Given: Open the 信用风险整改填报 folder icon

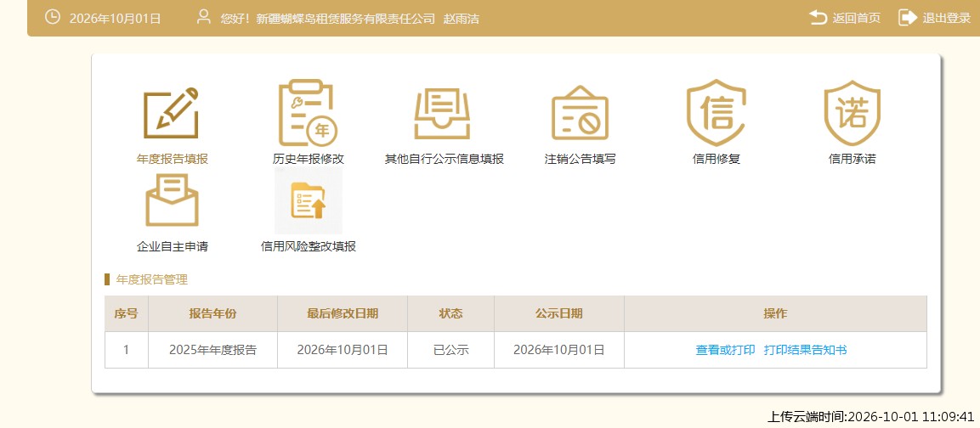Looking at the screenshot, I should [309, 200].
